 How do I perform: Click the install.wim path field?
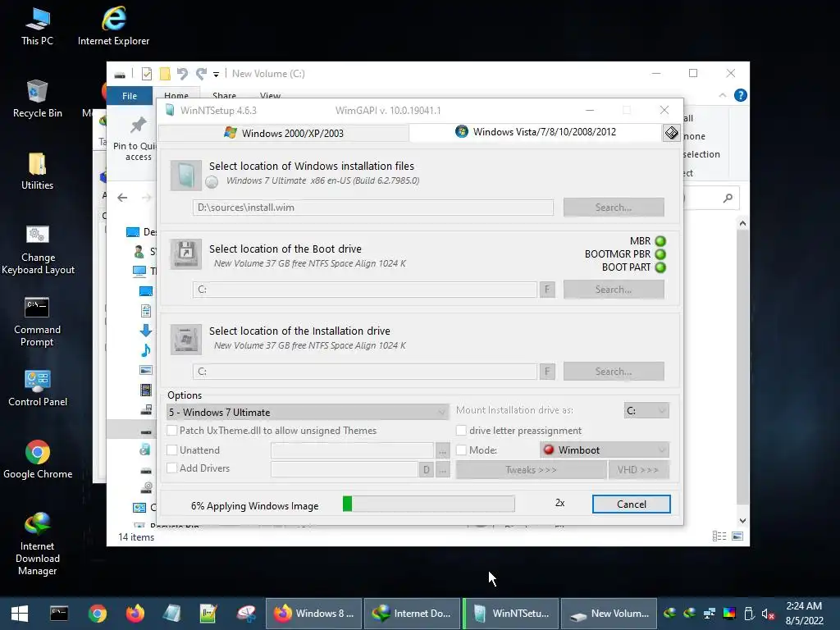click(373, 208)
